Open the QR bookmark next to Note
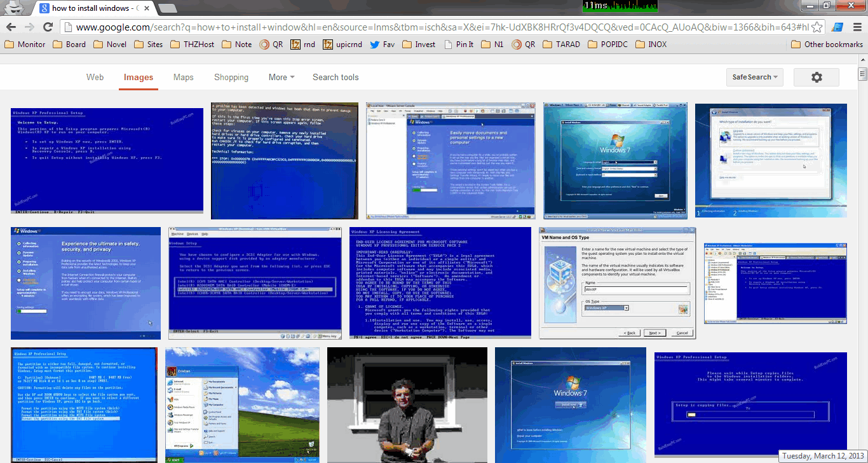Viewport: 868px width, 463px height. click(271, 45)
